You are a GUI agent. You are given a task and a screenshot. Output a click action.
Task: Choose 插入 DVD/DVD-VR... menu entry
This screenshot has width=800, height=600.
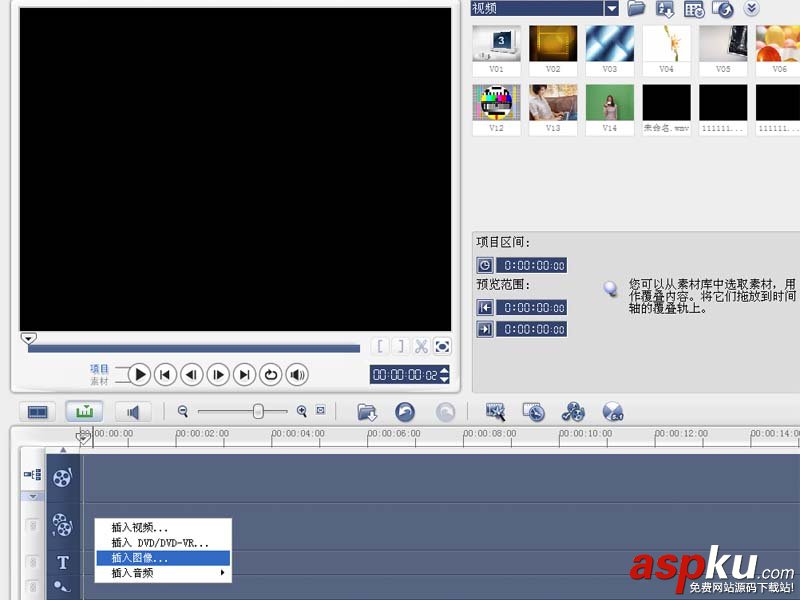tap(163, 543)
